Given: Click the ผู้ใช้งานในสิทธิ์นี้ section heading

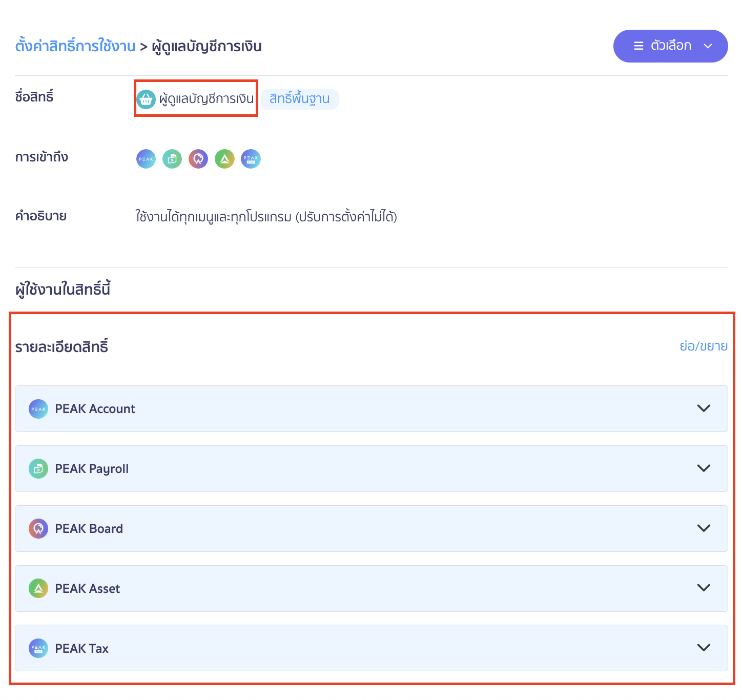Looking at the screenshot, I should [63, 290].
